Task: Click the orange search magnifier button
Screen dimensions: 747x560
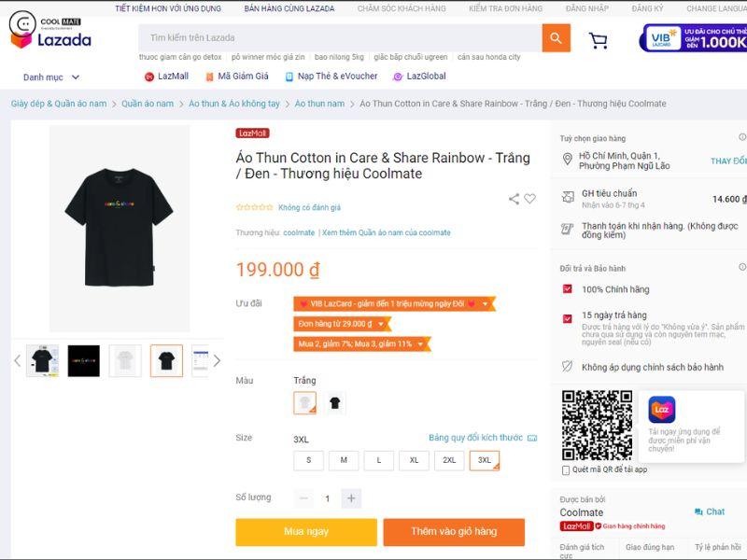Action: pos(556,37)
